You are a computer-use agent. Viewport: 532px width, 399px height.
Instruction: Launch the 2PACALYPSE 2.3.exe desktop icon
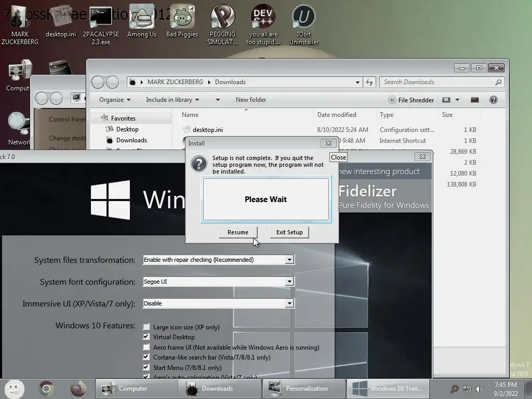coord(101,24)
